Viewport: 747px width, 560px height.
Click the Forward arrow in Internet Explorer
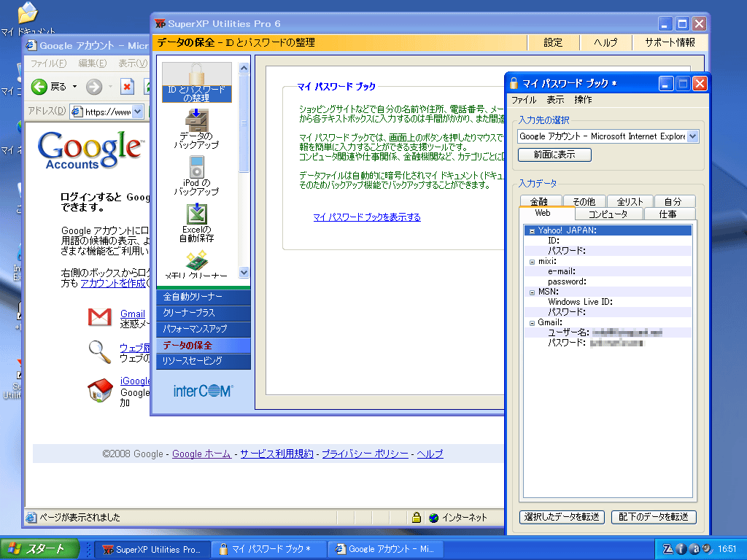[x=94, y=87]
